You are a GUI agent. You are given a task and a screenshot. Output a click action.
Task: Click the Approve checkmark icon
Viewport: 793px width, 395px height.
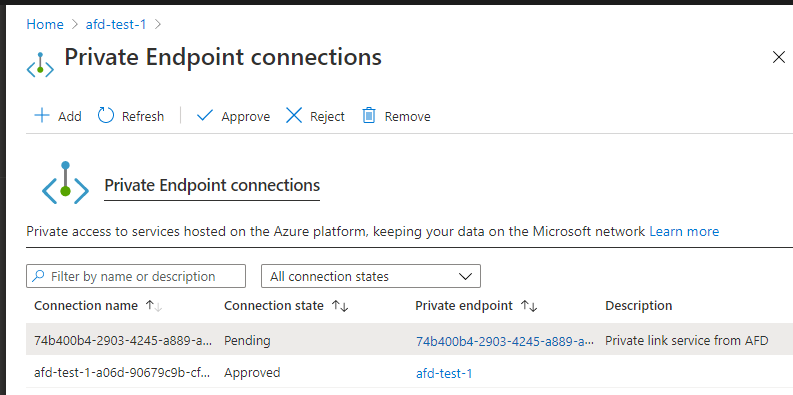coord(205,116)
